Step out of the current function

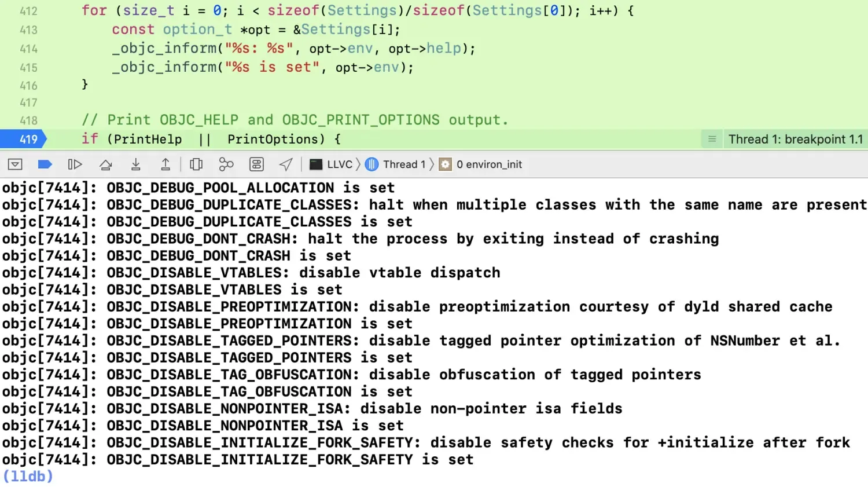coord(165,164)
